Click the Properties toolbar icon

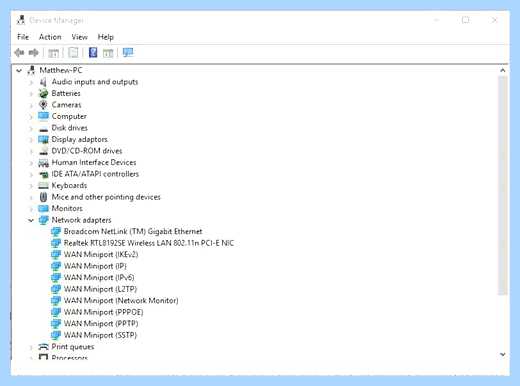(73, 52)
